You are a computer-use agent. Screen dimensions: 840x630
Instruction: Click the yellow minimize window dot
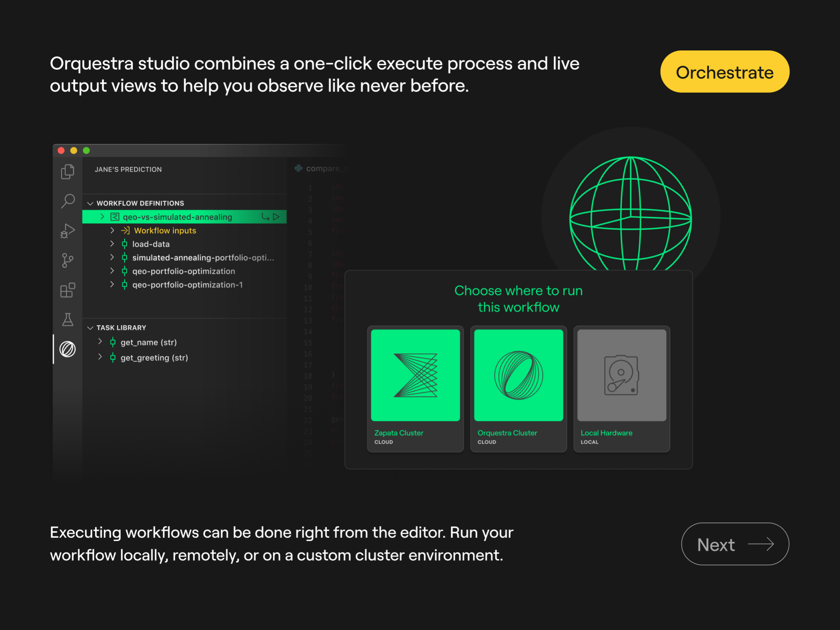(74, 151)
